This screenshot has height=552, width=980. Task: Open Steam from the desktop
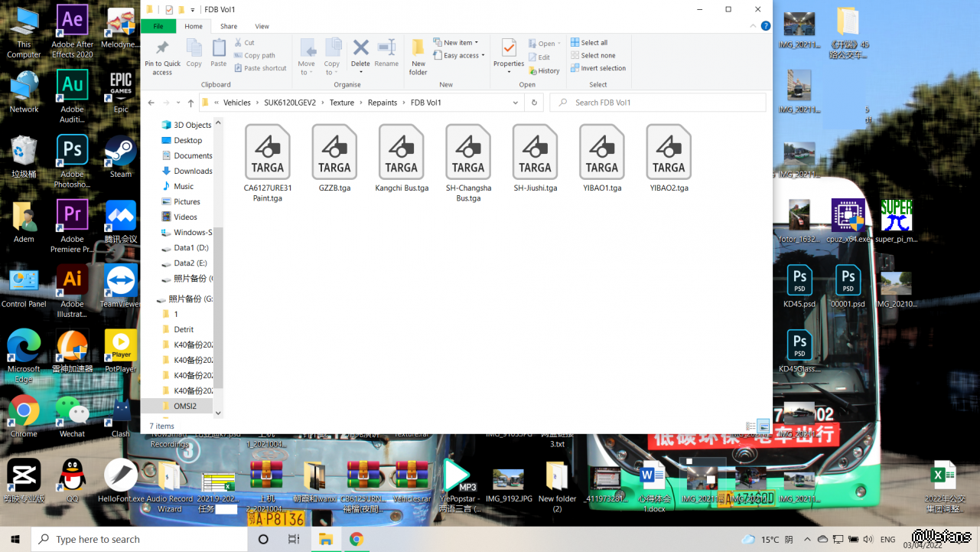121,156
